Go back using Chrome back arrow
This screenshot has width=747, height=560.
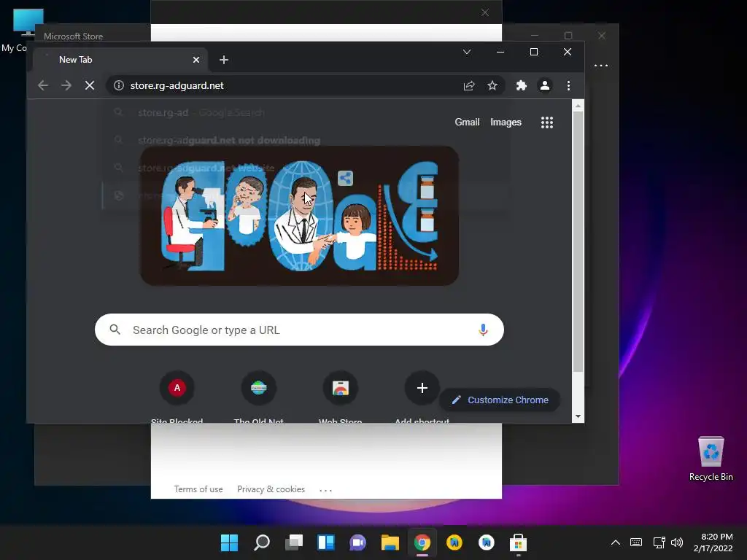coord(43,86)
